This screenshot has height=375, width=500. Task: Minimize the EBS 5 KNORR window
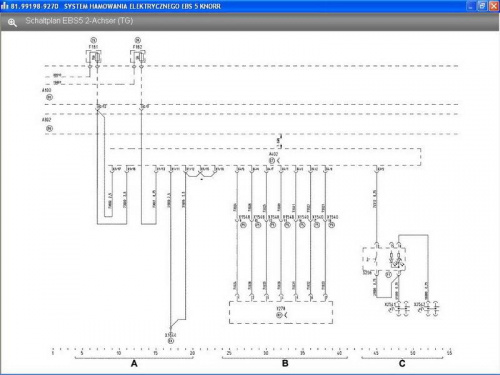(x=471, y=6)
